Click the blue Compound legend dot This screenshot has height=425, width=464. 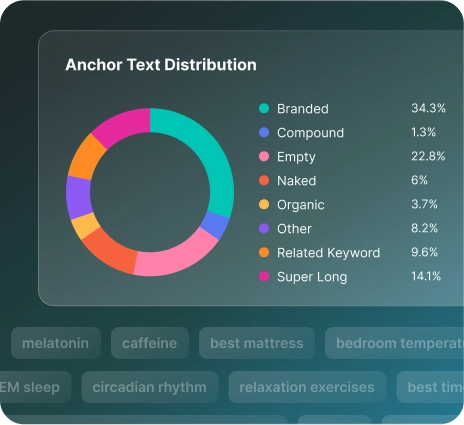click(x=264, y=132)
